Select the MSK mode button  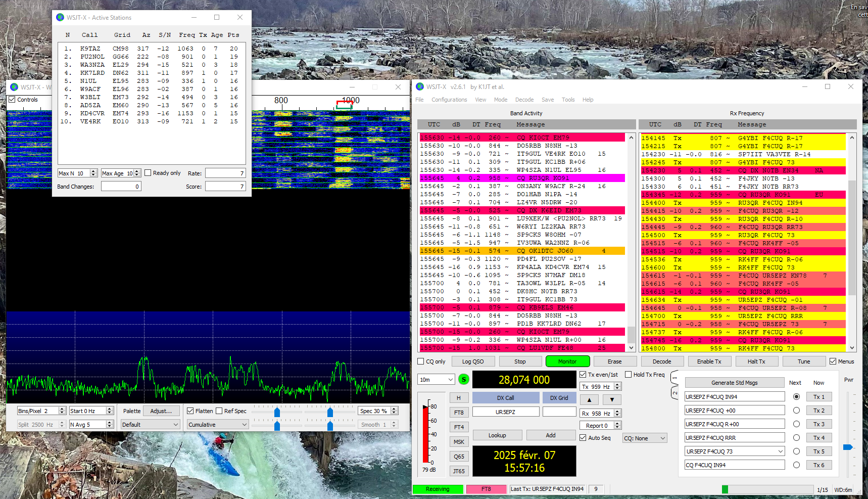click(x=459, y=442)
